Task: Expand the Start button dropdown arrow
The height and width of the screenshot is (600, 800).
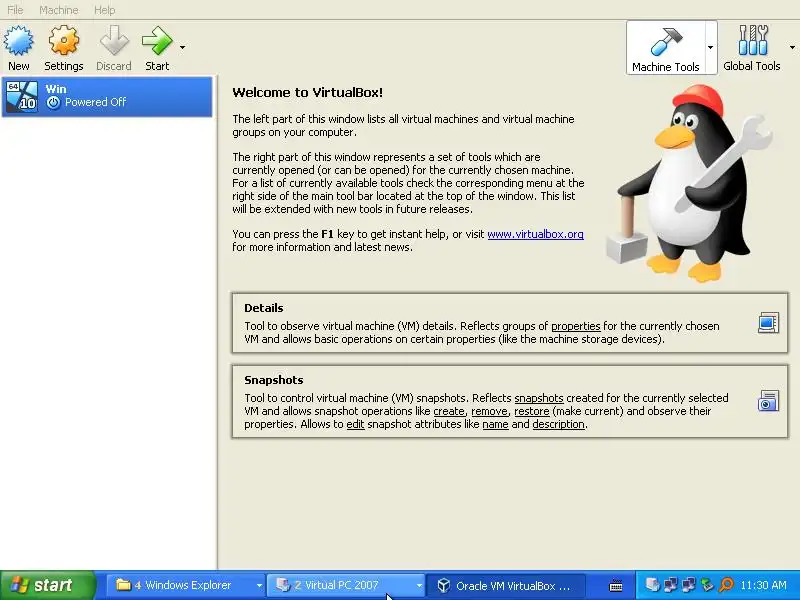Action: pyautogui.click(x=182, y=47)
